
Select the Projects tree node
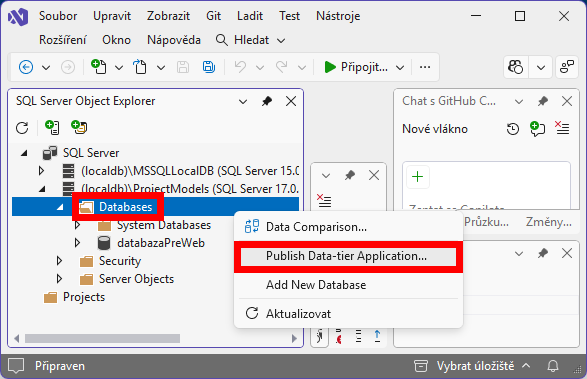(x=84, y=297)
